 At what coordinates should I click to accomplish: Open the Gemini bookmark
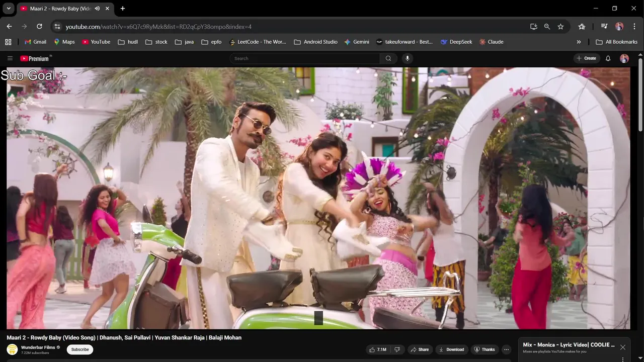point(357,42)
